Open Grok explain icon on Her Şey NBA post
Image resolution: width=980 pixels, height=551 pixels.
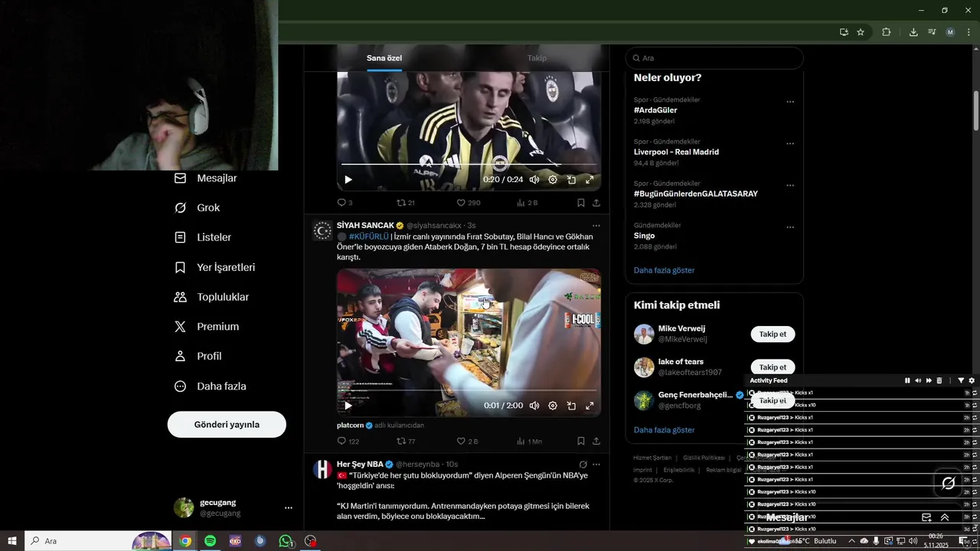pos(583,465)
